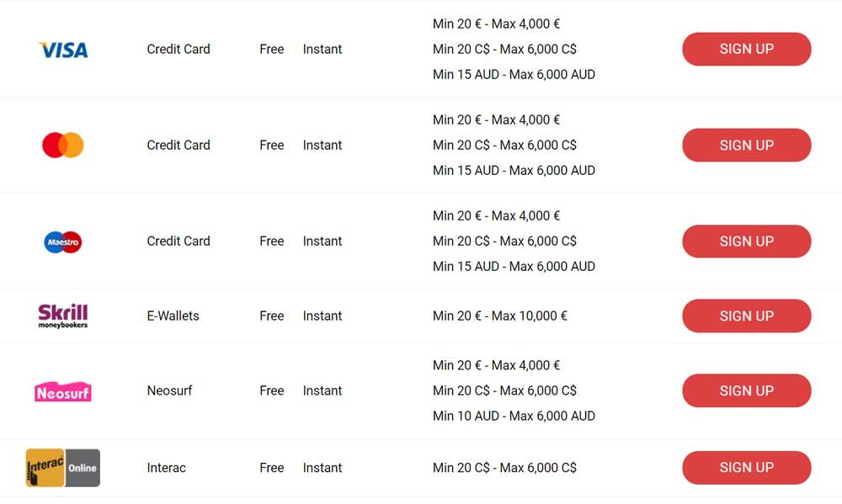Select the Neosurf method name text
The height and width of the screenshot is (504, 842).
(x=169, y=390)
